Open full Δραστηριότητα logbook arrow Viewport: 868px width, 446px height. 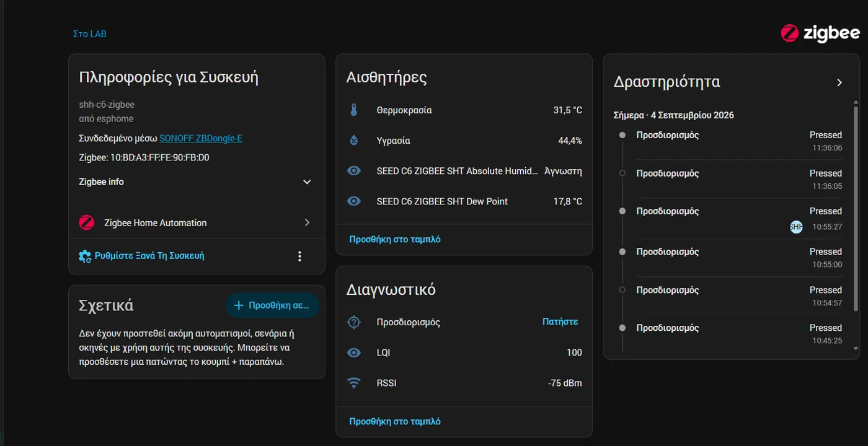(x=839, y=82)
